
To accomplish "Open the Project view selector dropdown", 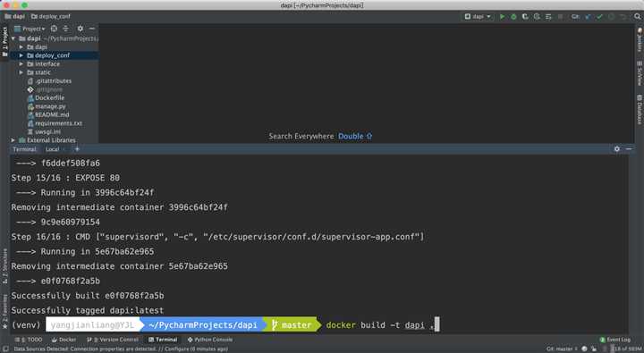I will [x=30, y=29].
